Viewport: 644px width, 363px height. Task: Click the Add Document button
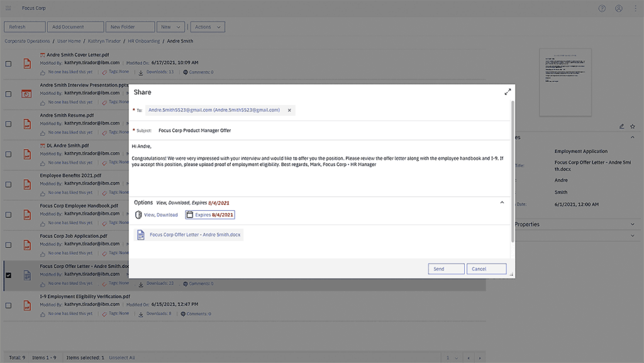[x=75, y=27]
